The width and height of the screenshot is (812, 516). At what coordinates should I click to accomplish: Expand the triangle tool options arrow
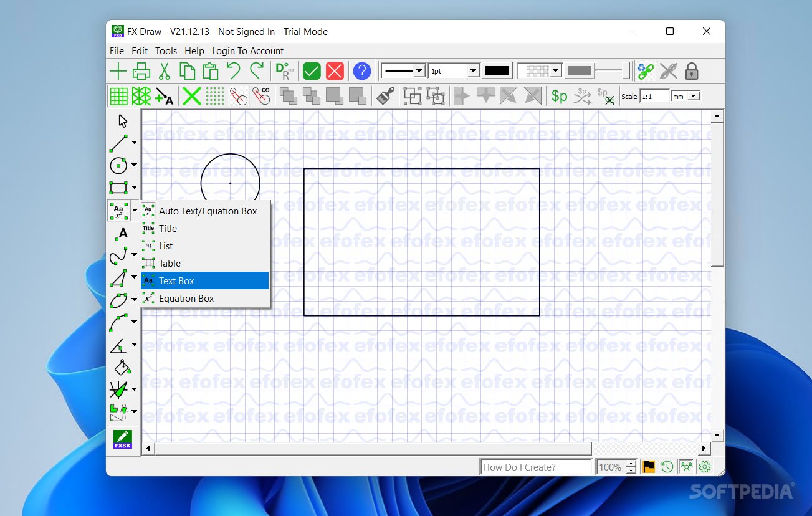click(x=135, y=277)
